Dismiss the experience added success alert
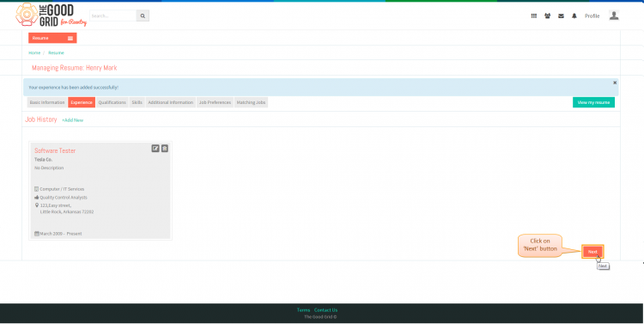Image resolution: width=644 pixels, height=324 pixels. coord(615,83)
